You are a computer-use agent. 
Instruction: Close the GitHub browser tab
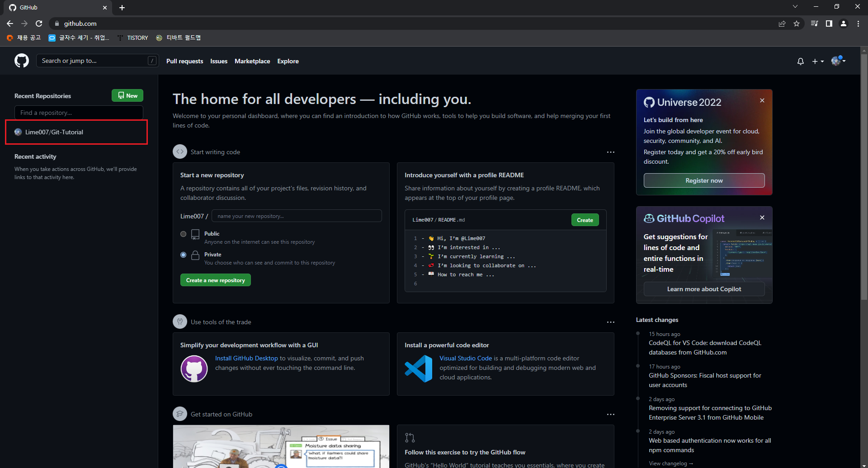pyautogui.click(x=105, y=8)
